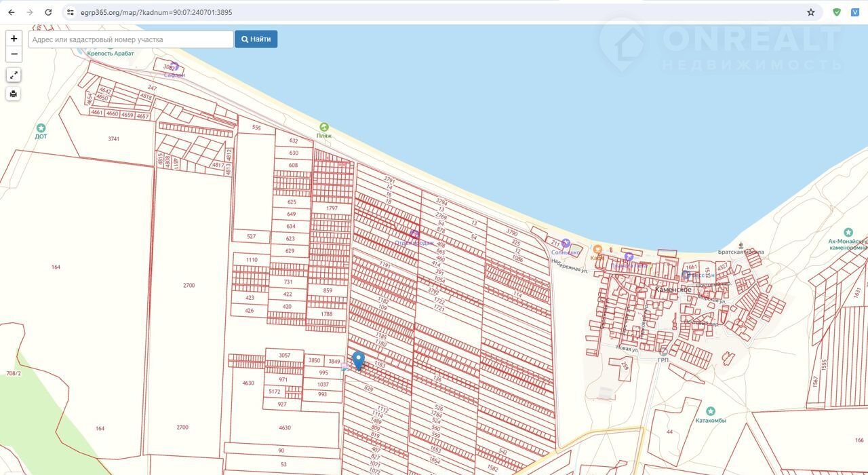The width and height of the screenshot is (868, 475).
Task: Focus the cadastral number search field
Action: 131,39
